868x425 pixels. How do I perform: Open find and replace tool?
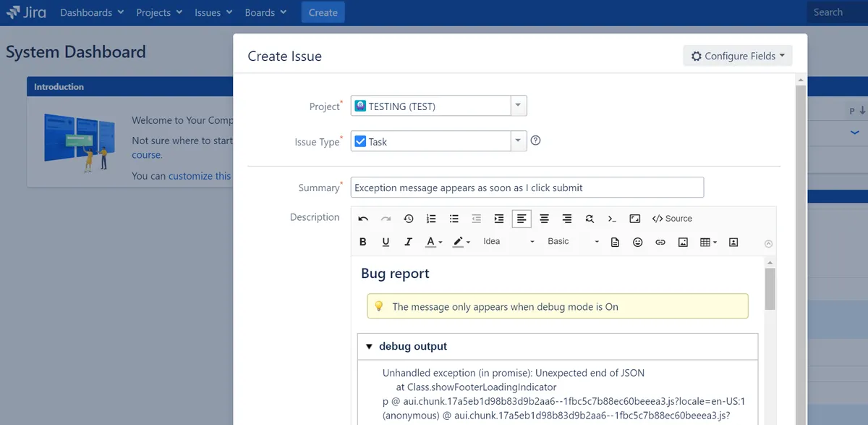coord(590,219)
